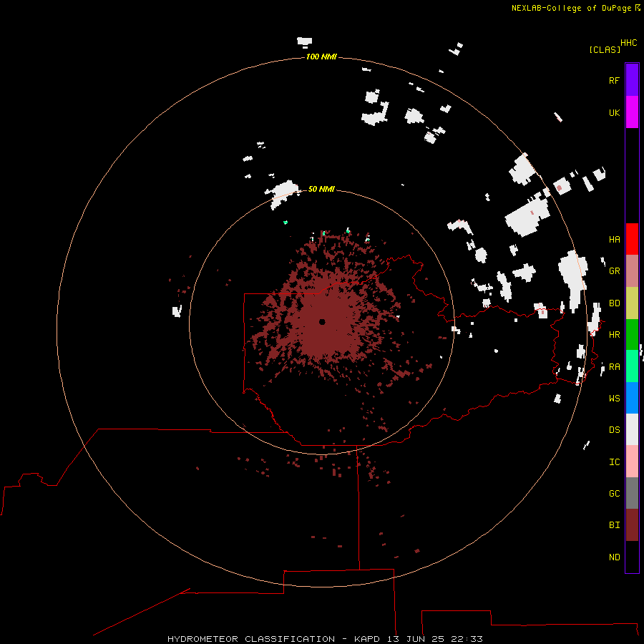Click the KAPD station identifier
644x644 pixels.
368,639
